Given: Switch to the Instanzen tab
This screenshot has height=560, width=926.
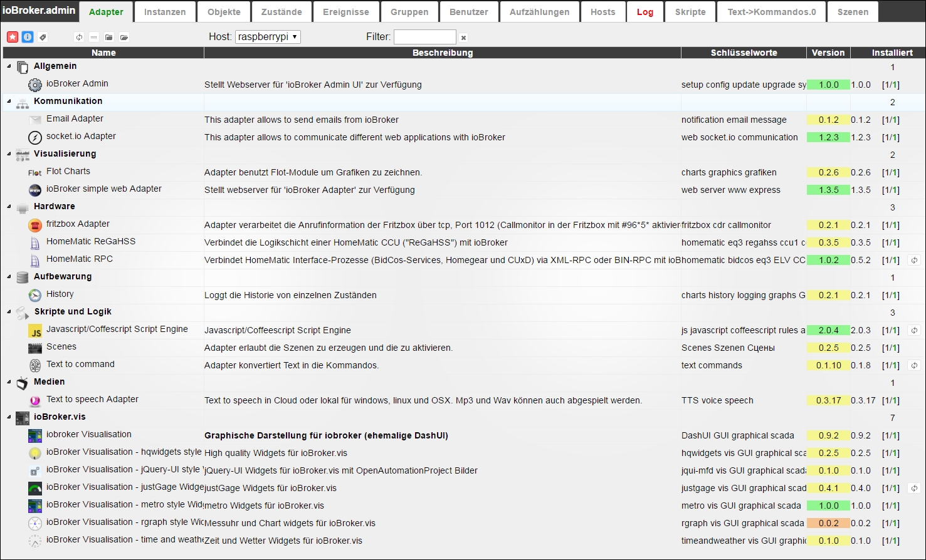Looking at the screenshot, I should 165,12.
